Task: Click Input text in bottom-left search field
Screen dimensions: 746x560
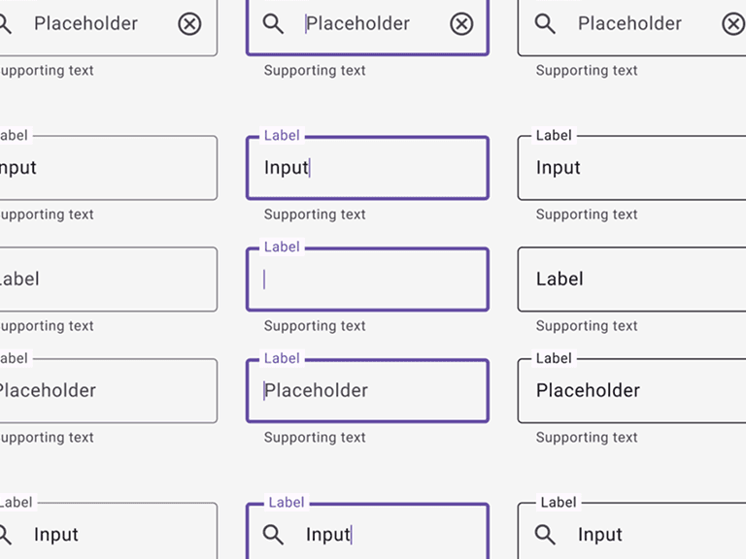Action: (x=56, y=535)
